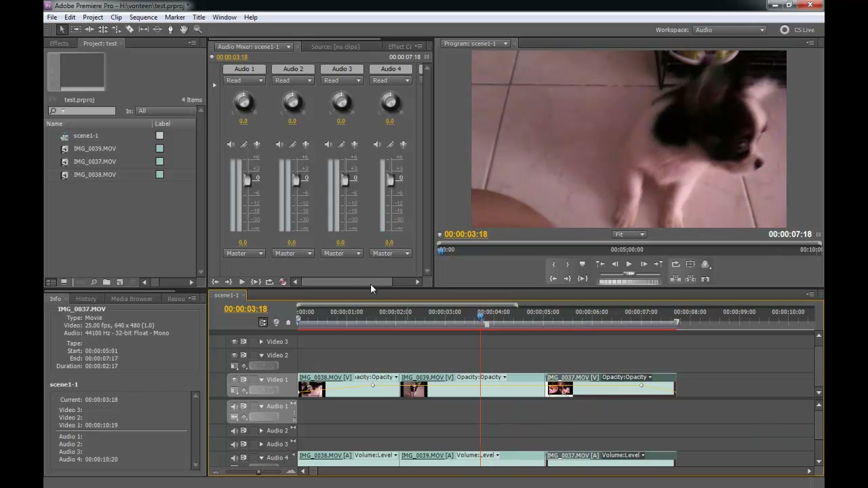Click the Set Encore chapter marker icon
Viewport: 868px width, 488px height.
click(x=276, y=323)
